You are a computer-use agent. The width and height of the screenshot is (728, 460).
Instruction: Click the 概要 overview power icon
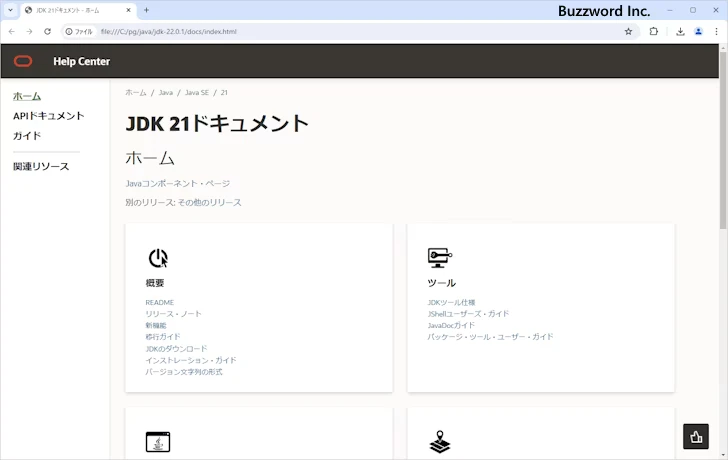click(x=158, y=258)
